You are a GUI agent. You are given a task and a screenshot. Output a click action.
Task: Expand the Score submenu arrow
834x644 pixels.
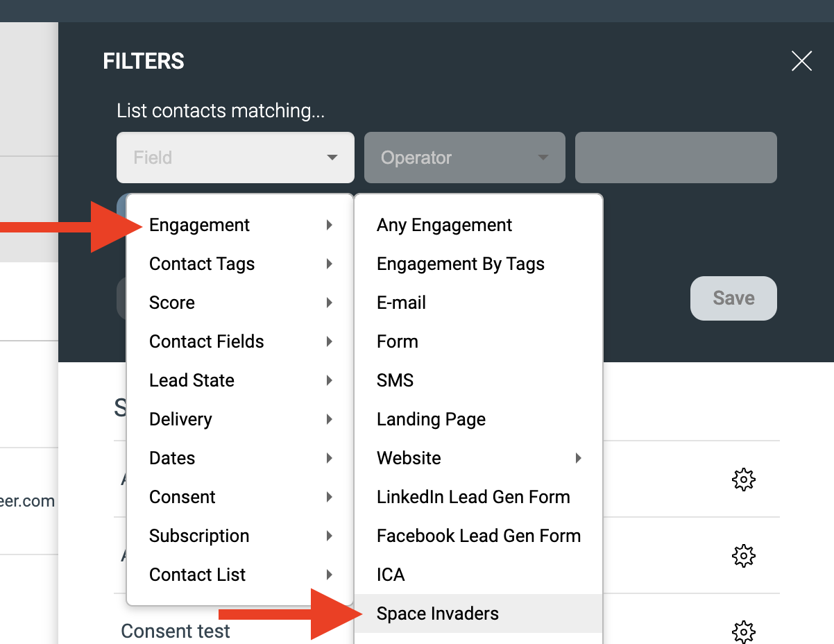pyautogui.click(x=330, y=303)
